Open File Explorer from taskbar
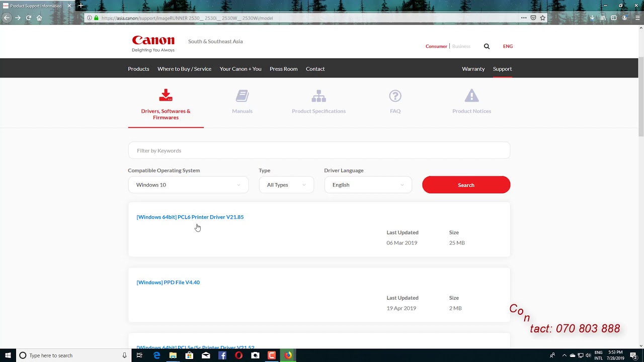This screenshot has width=644, height=362. point(173,355)
